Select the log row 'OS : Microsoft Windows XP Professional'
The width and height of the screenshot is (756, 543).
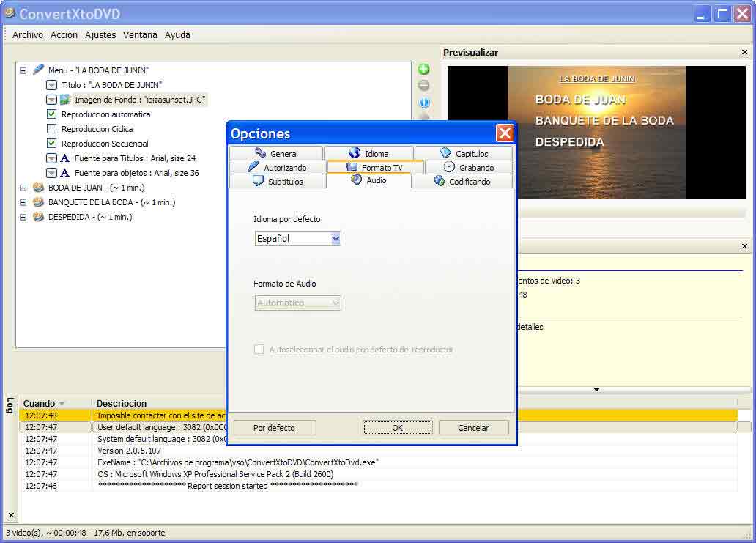[x=379, y=474]
